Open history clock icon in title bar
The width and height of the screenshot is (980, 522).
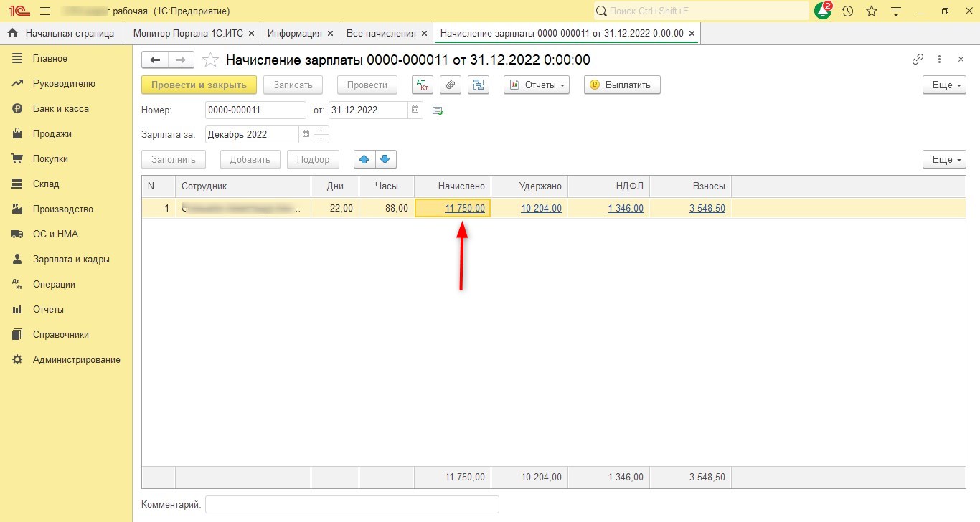tap(847, 11)
